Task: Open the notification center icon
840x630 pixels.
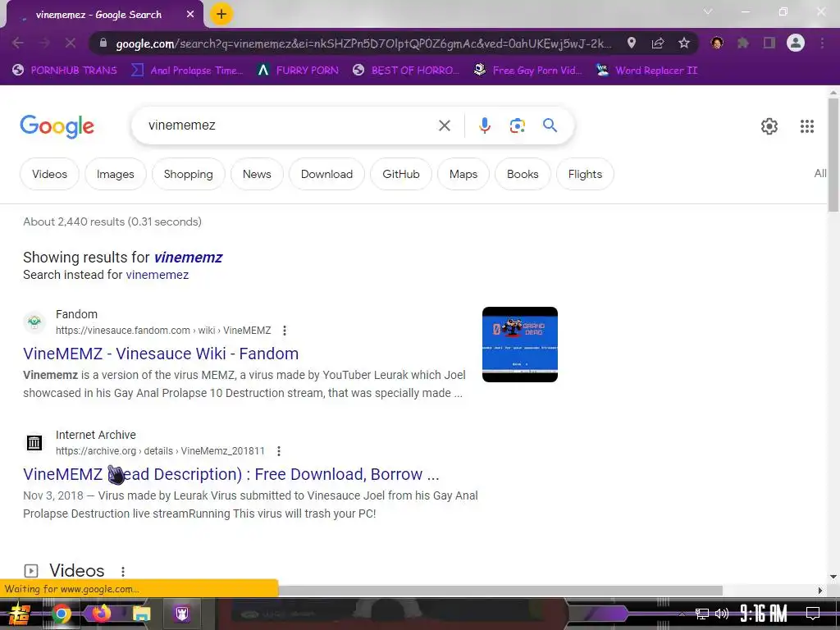Action: click(x=813, y=614)
